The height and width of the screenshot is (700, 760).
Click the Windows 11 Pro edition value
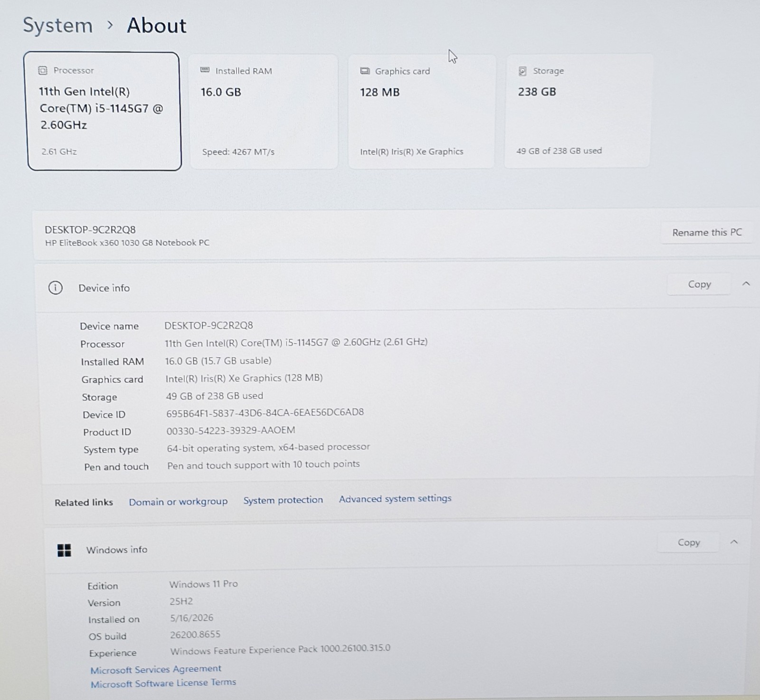click(203, 584)
